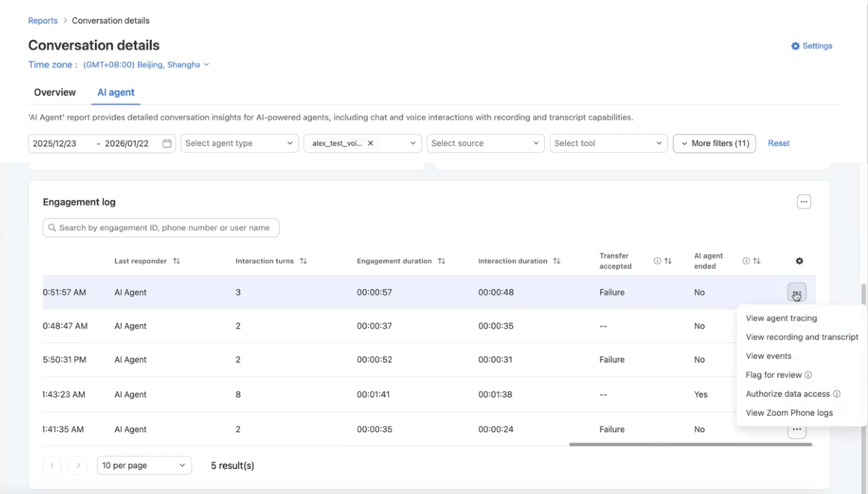
Task: Expand the Select source dropdown
Action: (x=485, y=143)
